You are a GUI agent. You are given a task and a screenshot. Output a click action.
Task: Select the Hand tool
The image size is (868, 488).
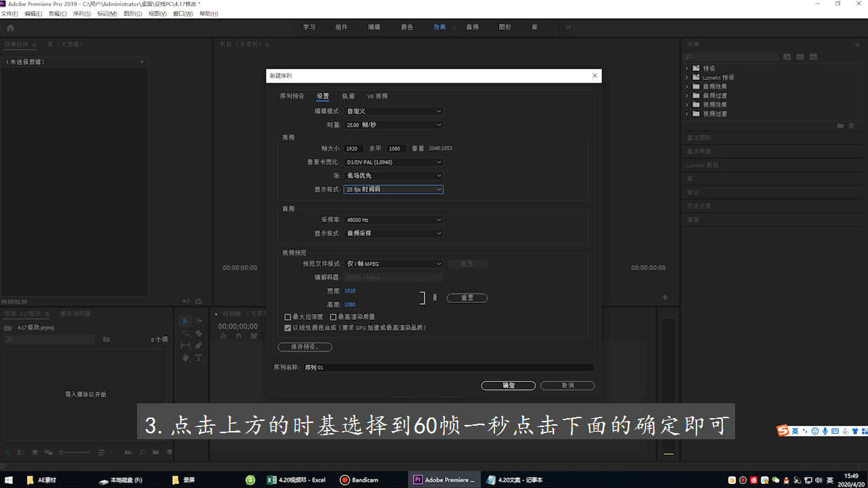[185, 358]
